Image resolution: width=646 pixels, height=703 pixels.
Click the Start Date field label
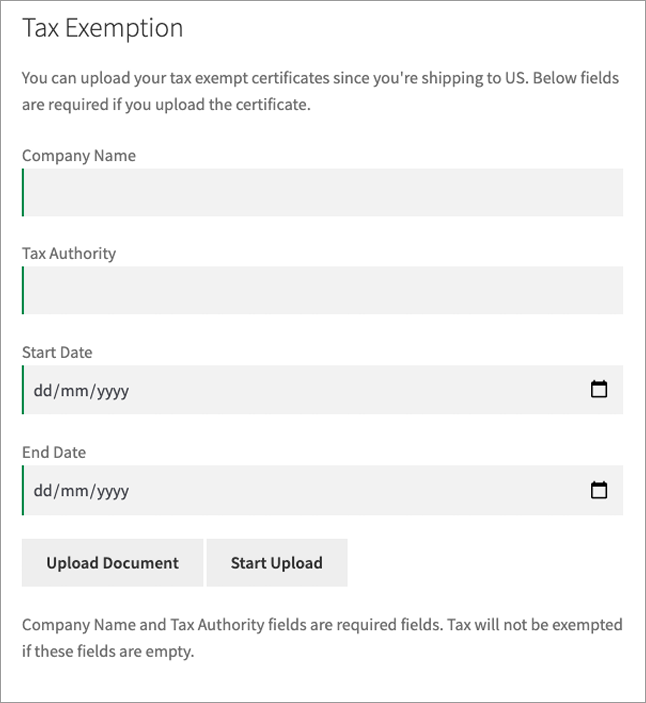coord(57,352)
